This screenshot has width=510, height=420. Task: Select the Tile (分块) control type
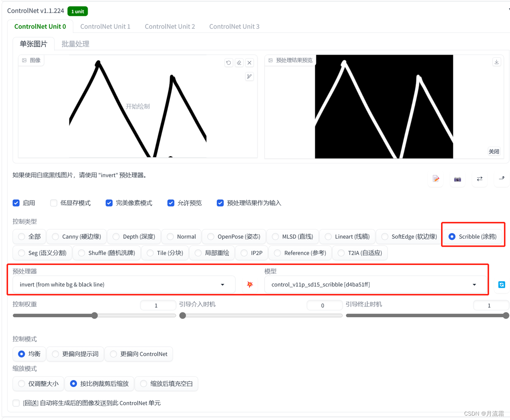pos(165,253)
